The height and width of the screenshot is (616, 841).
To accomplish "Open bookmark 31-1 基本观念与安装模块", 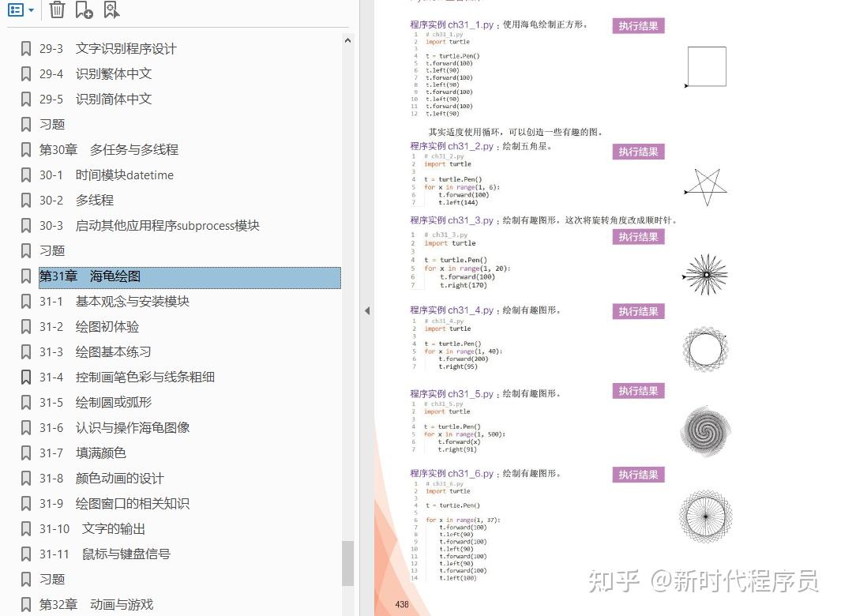I will (x=115, y=302).
